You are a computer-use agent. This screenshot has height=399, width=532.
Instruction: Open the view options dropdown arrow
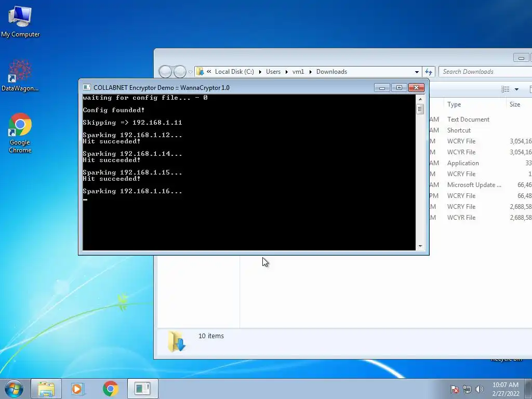[516, 89]
